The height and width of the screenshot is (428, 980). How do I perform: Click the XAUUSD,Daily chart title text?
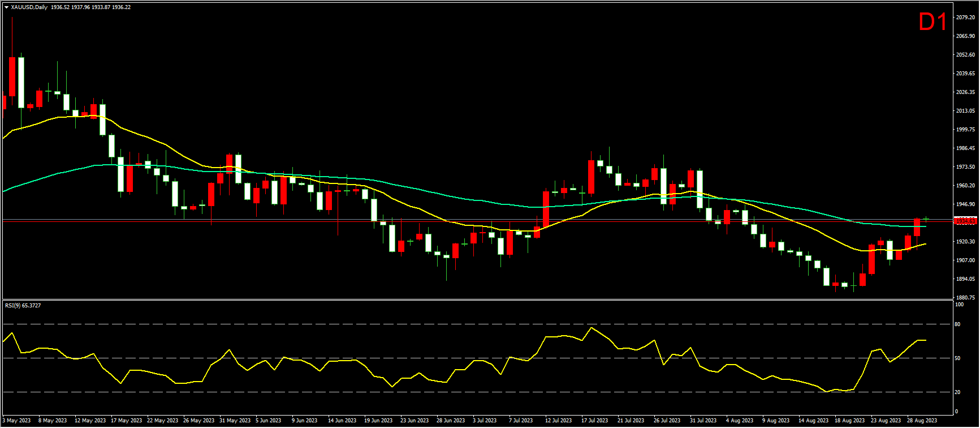[x=29, y=7]
